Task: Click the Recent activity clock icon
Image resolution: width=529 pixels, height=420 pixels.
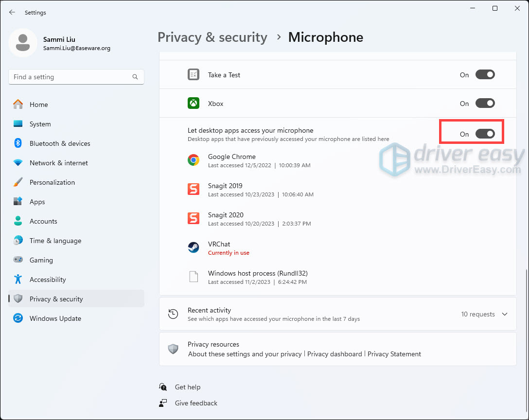Action: tap(173, 314)
